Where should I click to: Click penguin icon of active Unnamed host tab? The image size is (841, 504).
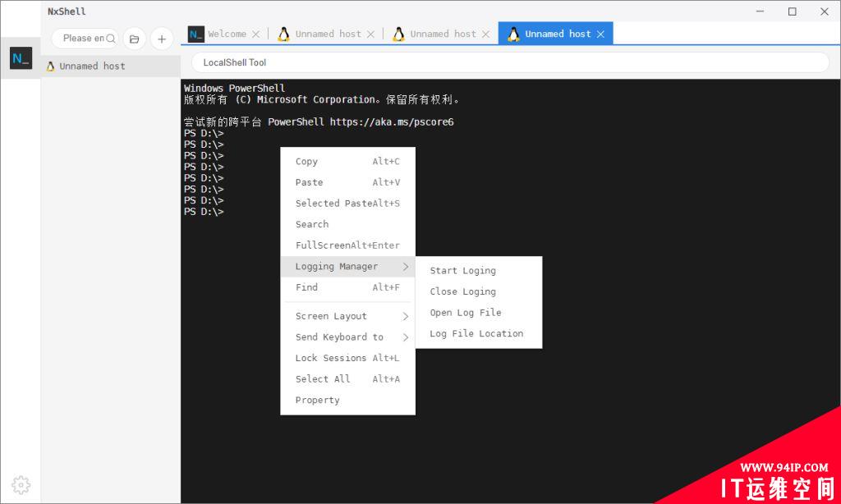click(x=513, y=34)
